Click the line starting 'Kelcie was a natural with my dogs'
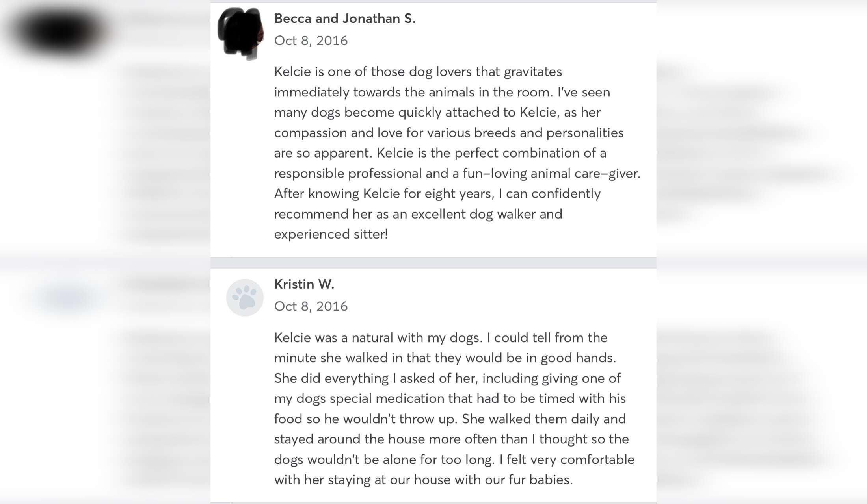 tap(441, 338)
